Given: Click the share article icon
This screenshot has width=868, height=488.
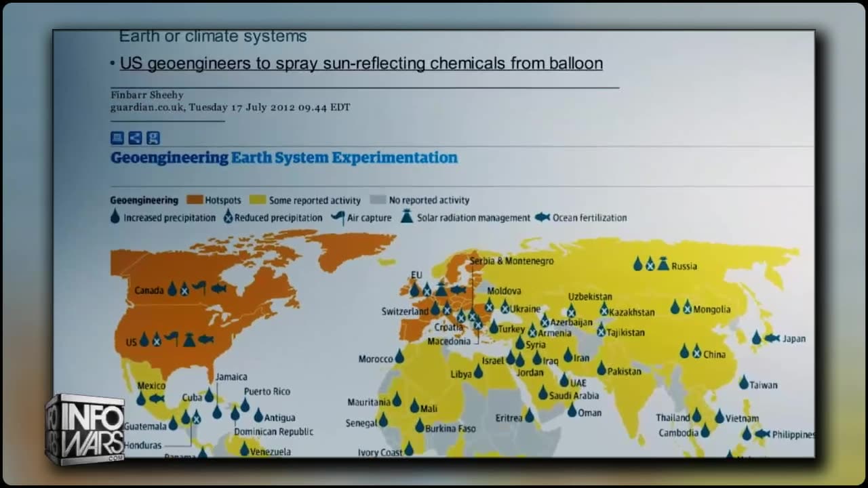Looking at the screenshot, I should (135, 138).
